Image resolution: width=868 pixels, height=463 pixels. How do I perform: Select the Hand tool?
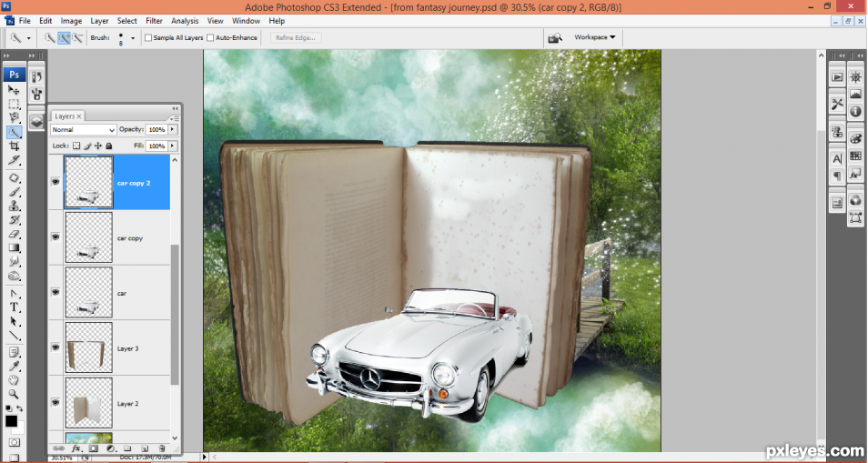point(14,380)
